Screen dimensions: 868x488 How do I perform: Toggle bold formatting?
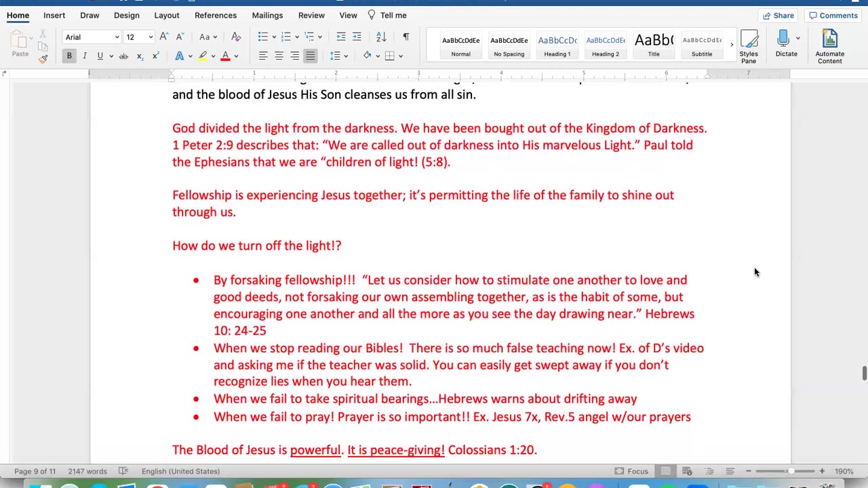click(x=69, y=56)
